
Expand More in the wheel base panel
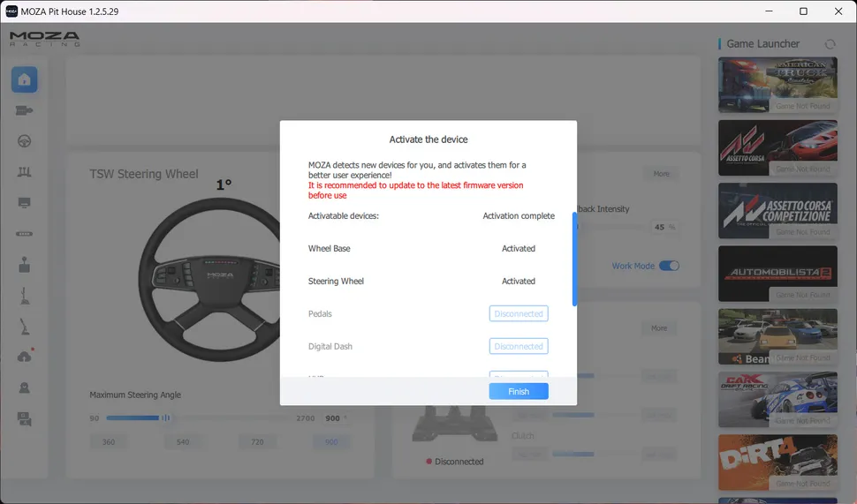click(x=661, y=174)
